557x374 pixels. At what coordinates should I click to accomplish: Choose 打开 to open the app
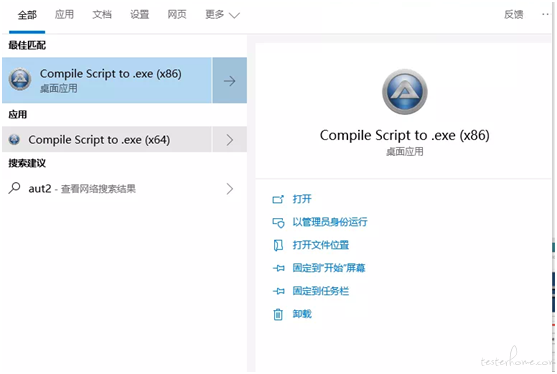coord(302,199)
